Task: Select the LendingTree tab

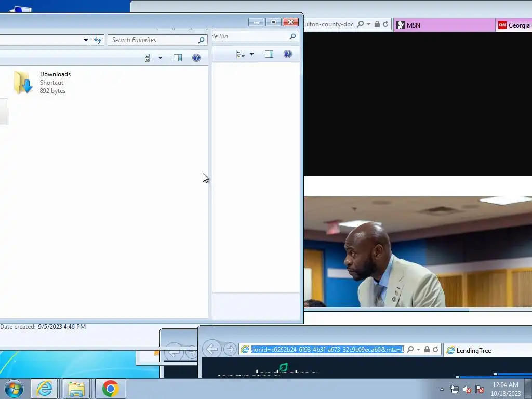Action: coord(488,351)
